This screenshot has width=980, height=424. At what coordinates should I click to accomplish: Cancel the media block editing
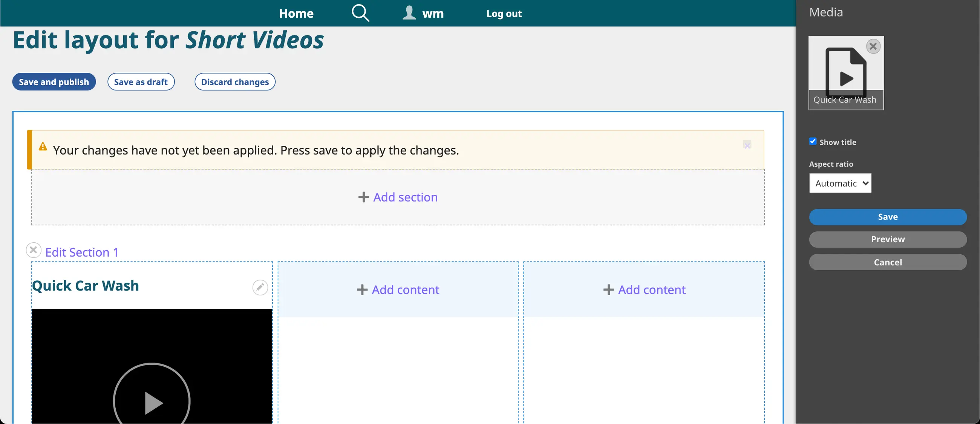click(x=888, y=262)
